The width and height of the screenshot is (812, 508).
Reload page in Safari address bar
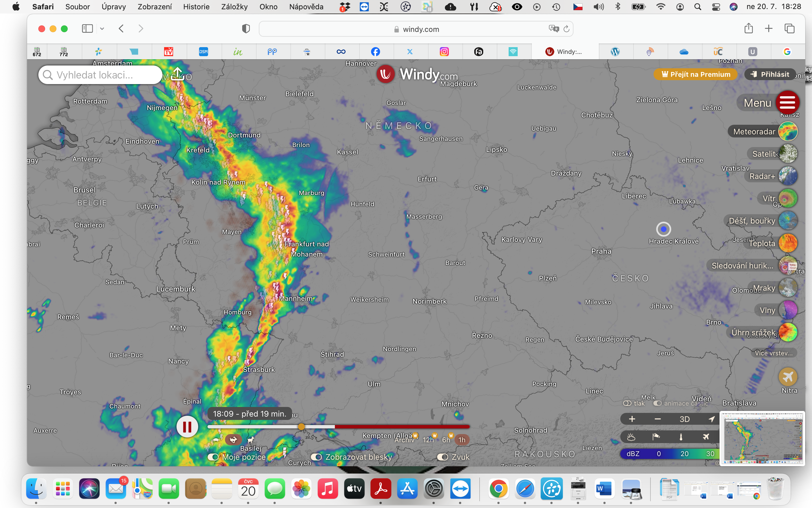coord(566,29)
